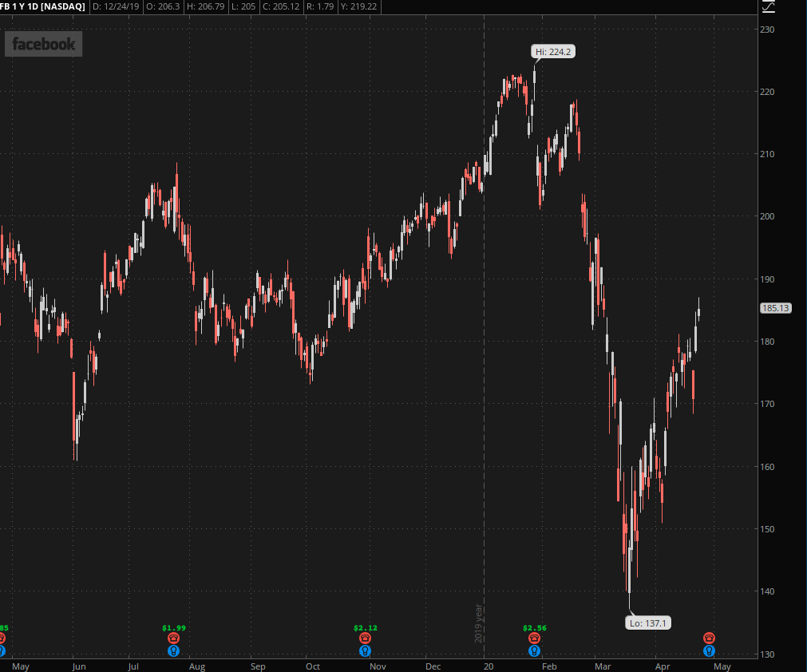
Task: Click the $1.99 earnings value label
Action: pyautogui.click(x=173, y=628)
